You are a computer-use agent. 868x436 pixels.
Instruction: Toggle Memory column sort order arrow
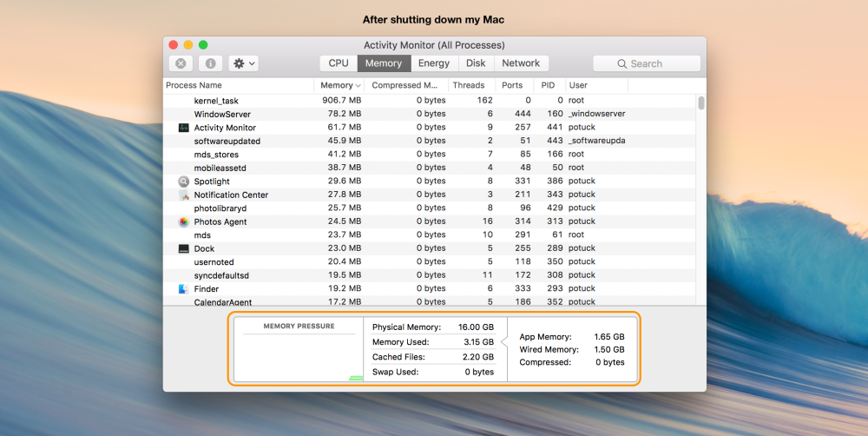358,85
